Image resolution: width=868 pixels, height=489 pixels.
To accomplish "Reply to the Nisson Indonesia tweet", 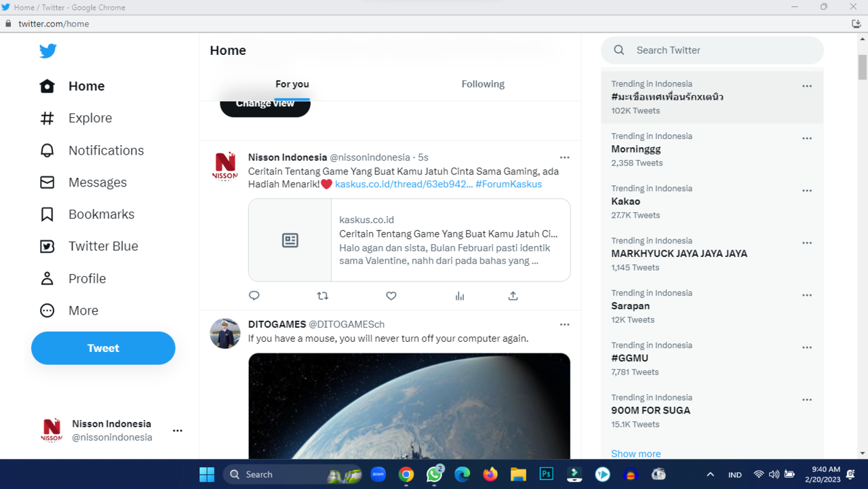I will point(254,296).
